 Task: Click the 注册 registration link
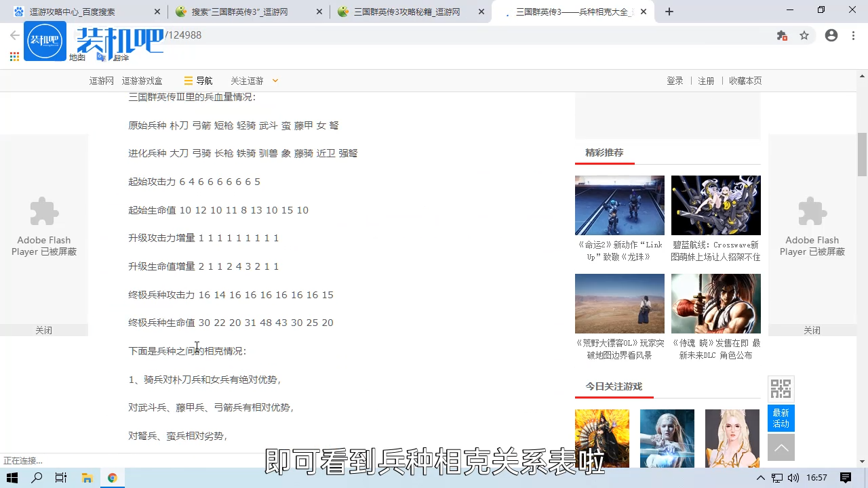[706, 81]
